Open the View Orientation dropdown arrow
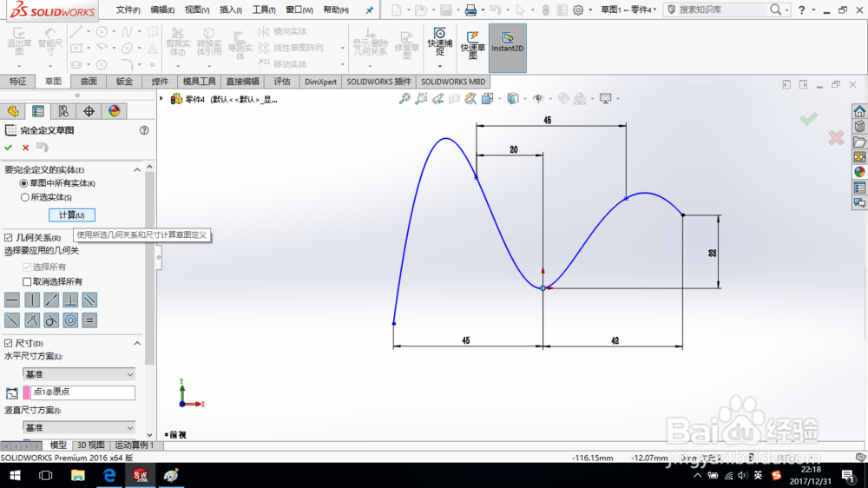 click(x=499, y=99)
